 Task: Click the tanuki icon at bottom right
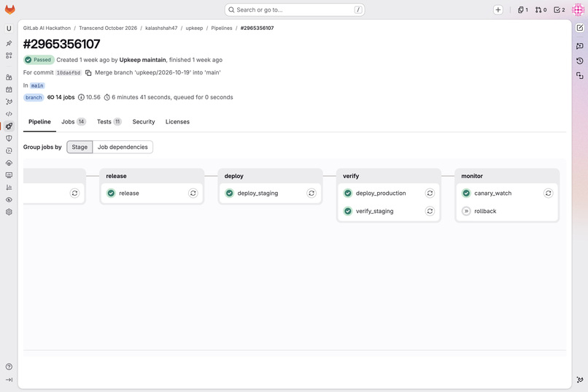pos(580,380)
